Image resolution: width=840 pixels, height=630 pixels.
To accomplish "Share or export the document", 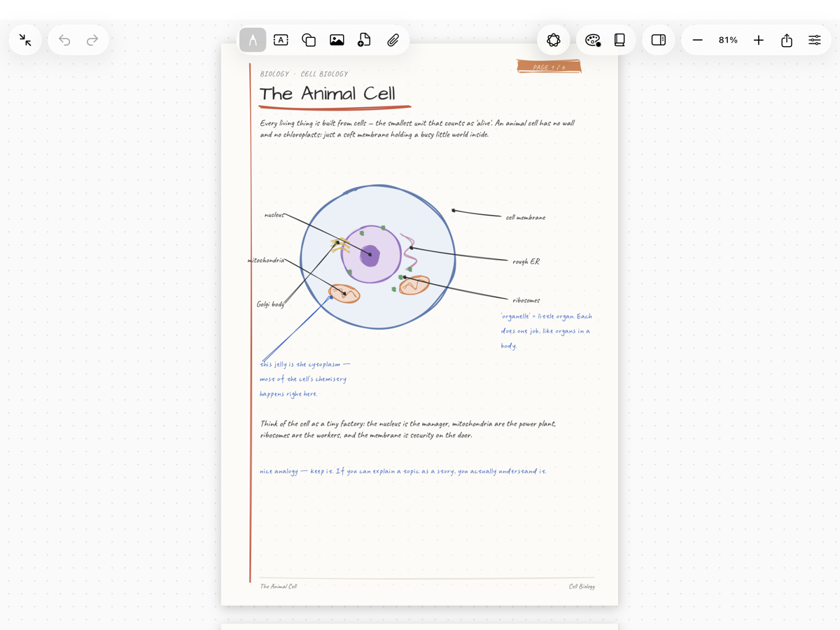I will click(787, 40).
